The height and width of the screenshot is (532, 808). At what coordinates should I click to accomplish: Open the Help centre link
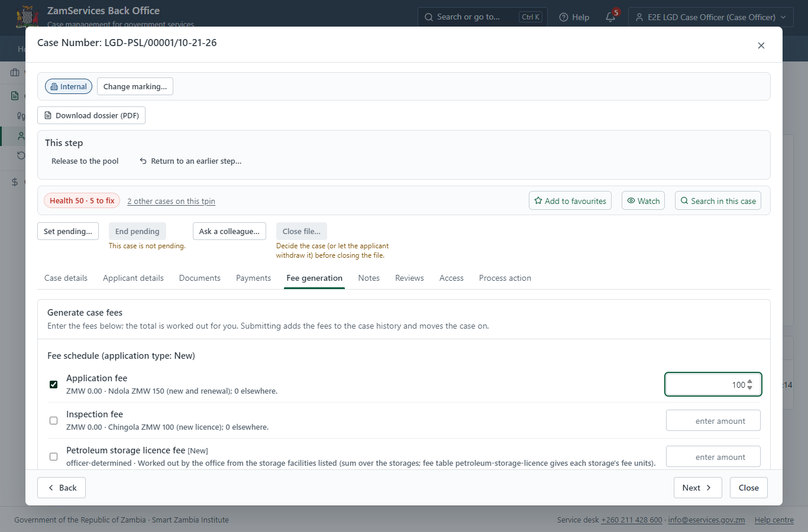pyautogui.click(x=774, y=520)
